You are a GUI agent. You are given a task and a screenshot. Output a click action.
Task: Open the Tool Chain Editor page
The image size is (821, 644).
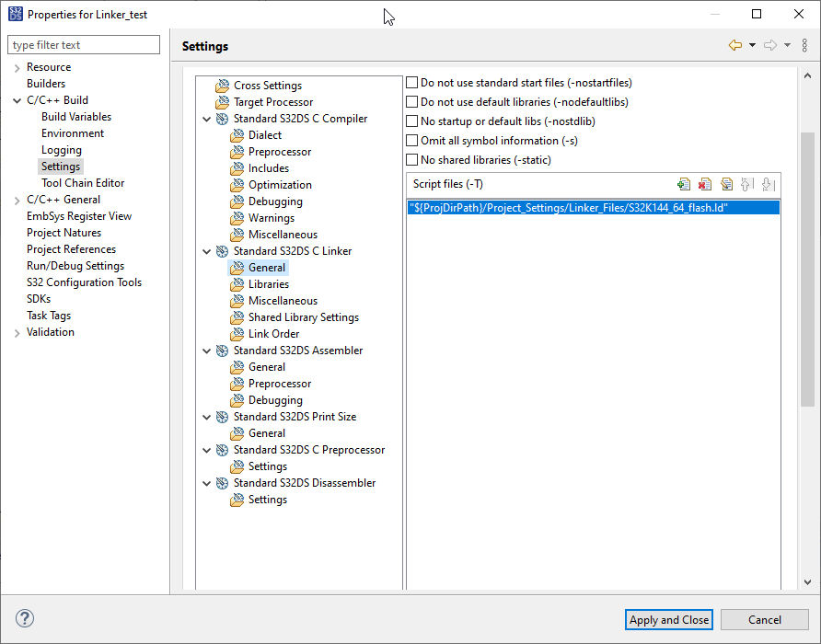[x=83, y=183]
